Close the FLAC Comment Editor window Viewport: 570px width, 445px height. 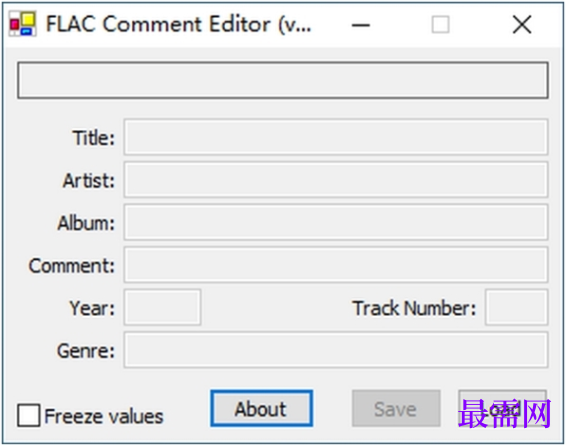pyautogui.click(x=522, y=25)
